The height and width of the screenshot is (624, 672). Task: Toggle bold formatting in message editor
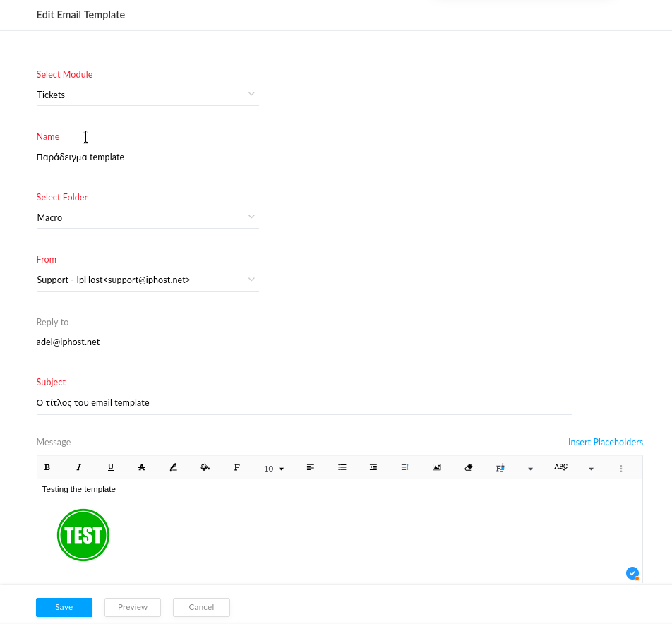click(47, 467)
